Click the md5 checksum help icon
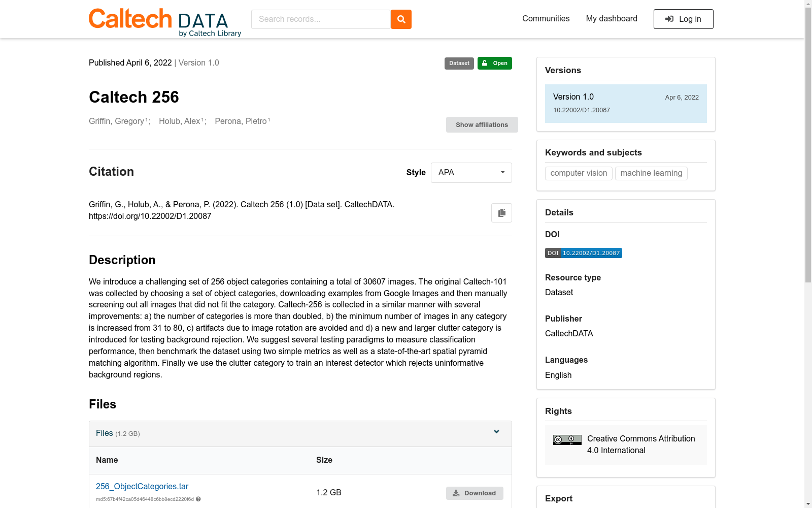 198,499
